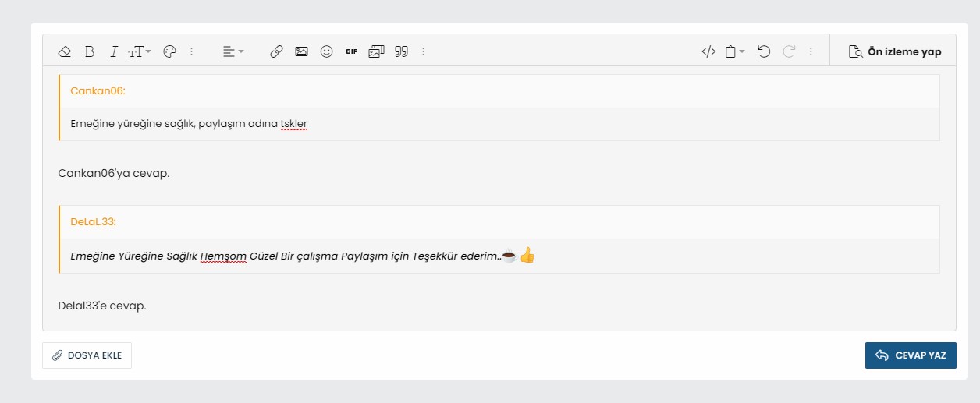Open more options next to redo

tap(811, 51)
